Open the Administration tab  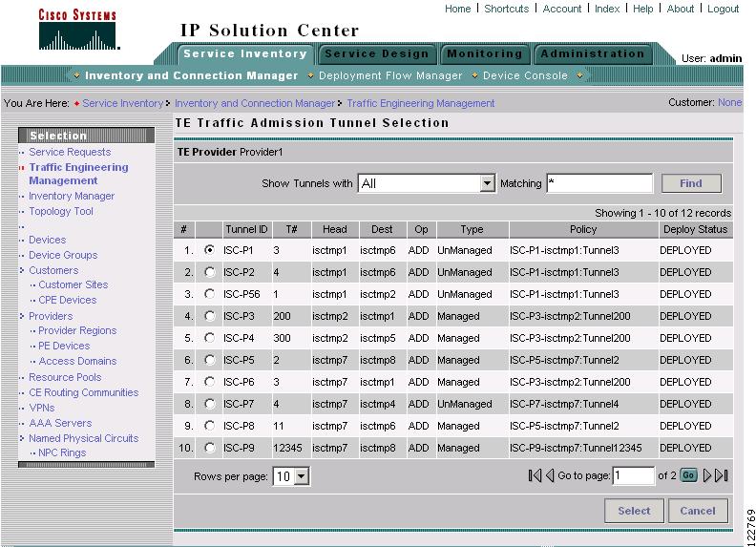coord(592,53)
